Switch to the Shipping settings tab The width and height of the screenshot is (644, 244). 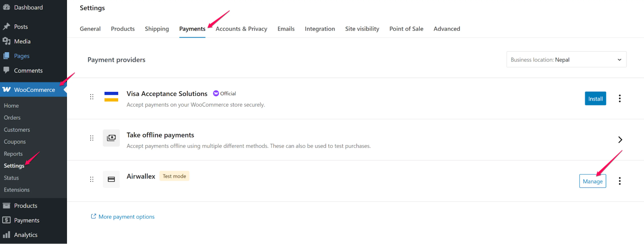157,29
